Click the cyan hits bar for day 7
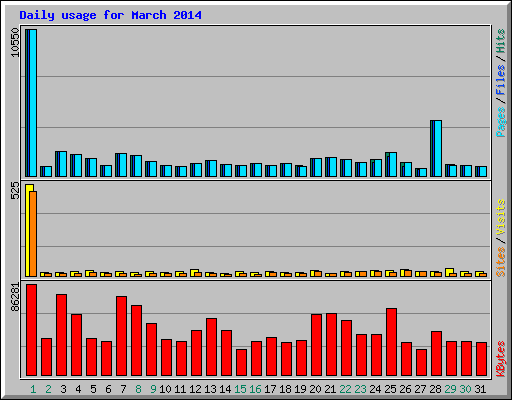This screenshot has width=512, height=400. 123,165
